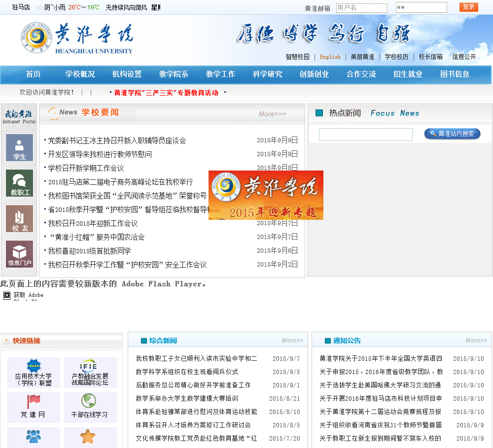Screen dimensions: 493x448
Task: Click More>> in 综合新闻 section
Action: [292, 341]
